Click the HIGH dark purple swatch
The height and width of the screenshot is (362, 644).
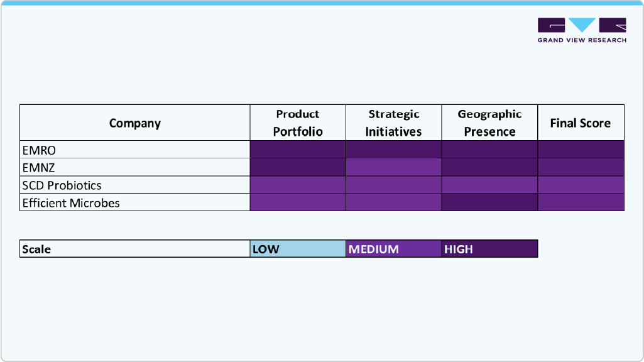(489, 249)
